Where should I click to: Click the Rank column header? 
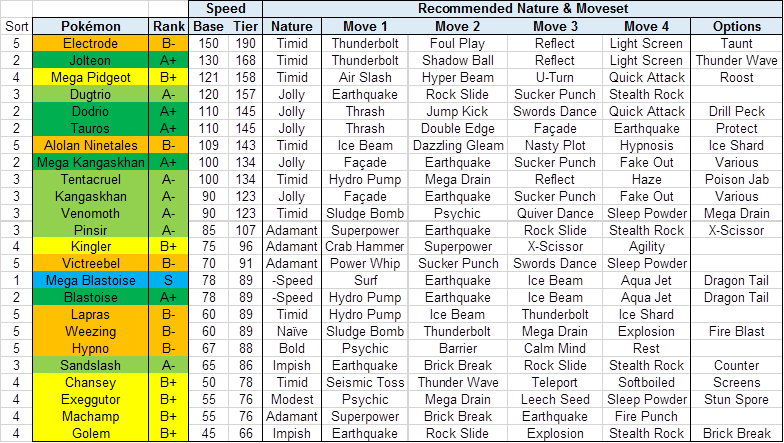coord(168,26)
